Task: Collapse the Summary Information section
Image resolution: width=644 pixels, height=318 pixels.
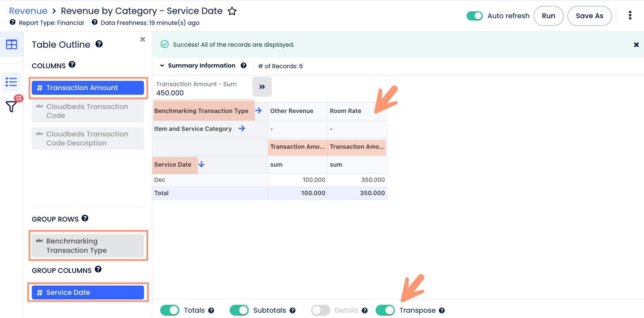Action: pos(162,66)
